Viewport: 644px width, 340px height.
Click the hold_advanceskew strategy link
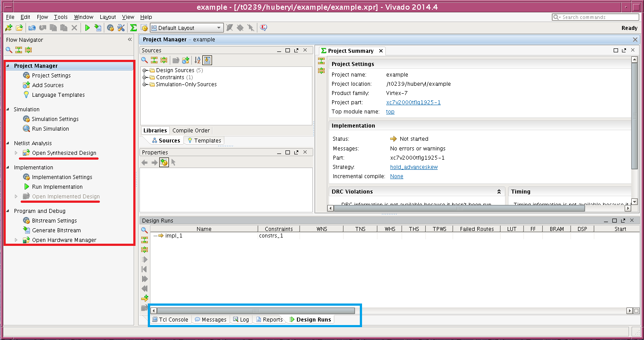(x=413, y=167)
